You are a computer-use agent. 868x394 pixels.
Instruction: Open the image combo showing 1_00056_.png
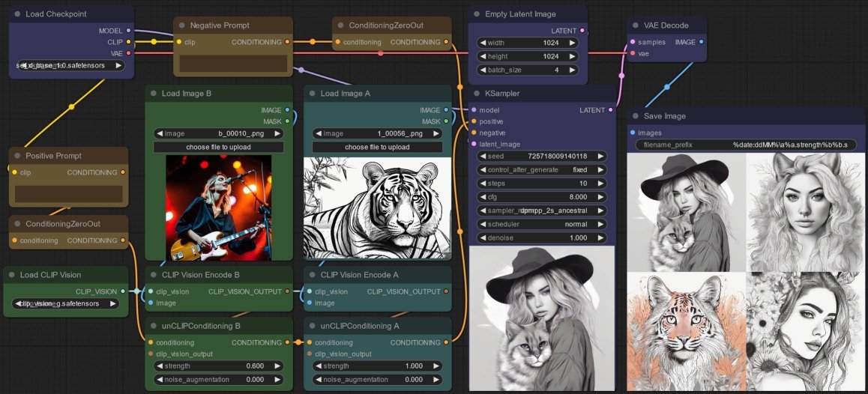tap(378, 133)
